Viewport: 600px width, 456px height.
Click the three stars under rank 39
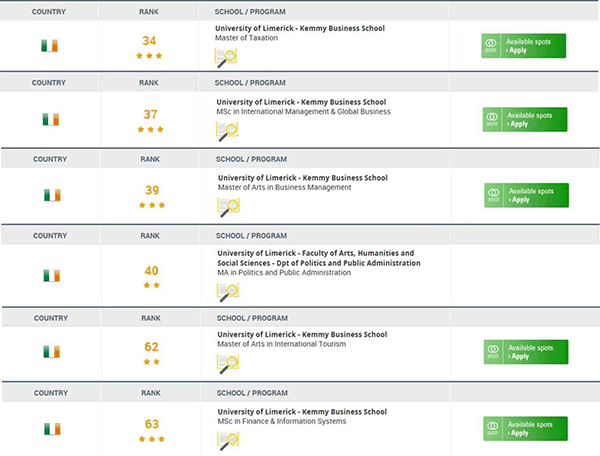pos(152,205)
